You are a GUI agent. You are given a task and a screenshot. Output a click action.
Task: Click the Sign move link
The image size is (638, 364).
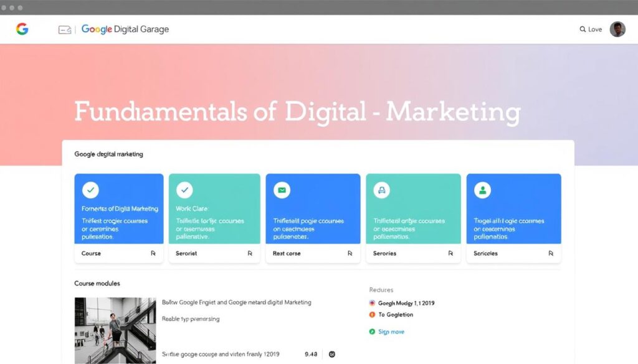coord(391,332)
